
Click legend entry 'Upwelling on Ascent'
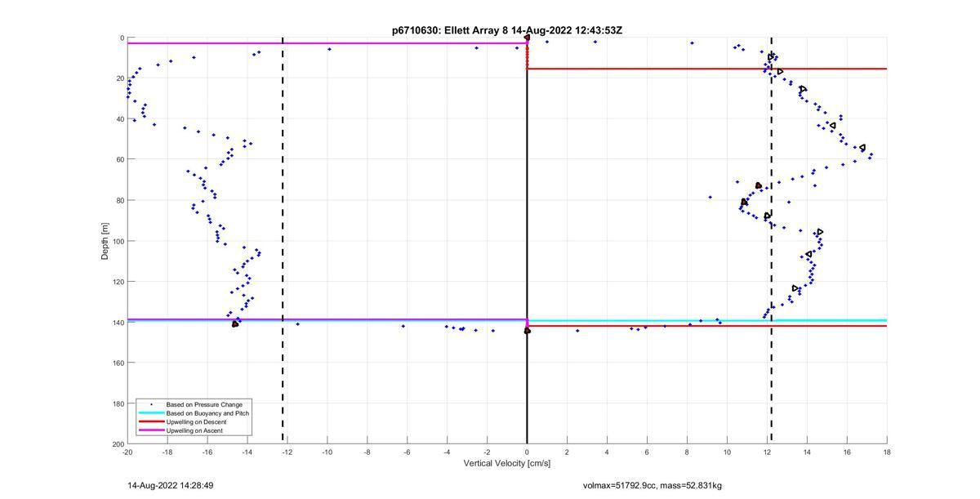point(194,430)
